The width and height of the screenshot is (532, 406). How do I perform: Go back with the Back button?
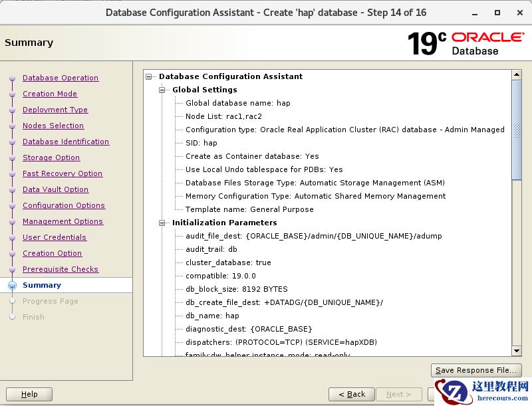352,394
